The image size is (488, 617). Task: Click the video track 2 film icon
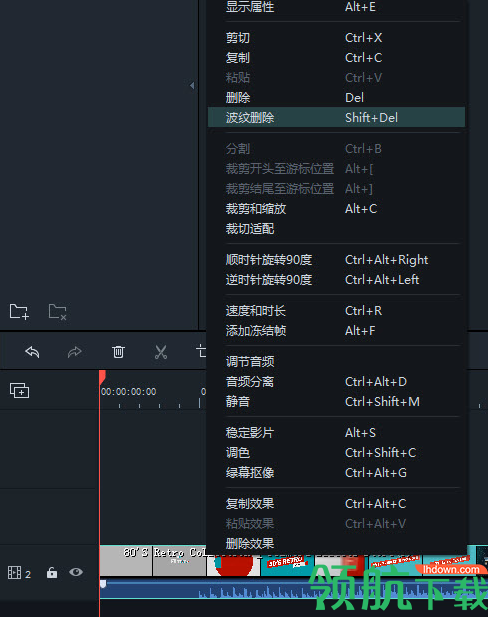15,573
